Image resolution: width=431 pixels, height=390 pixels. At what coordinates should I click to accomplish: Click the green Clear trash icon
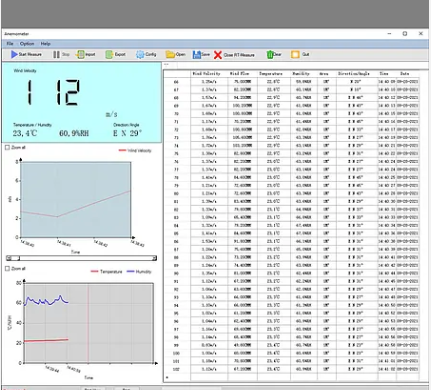[x=270, y=55]
